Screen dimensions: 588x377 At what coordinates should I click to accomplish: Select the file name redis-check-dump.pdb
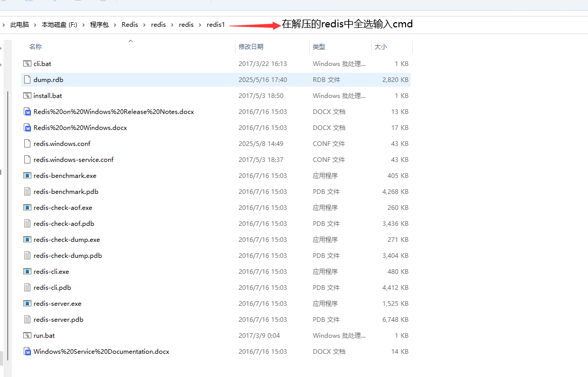68,255
